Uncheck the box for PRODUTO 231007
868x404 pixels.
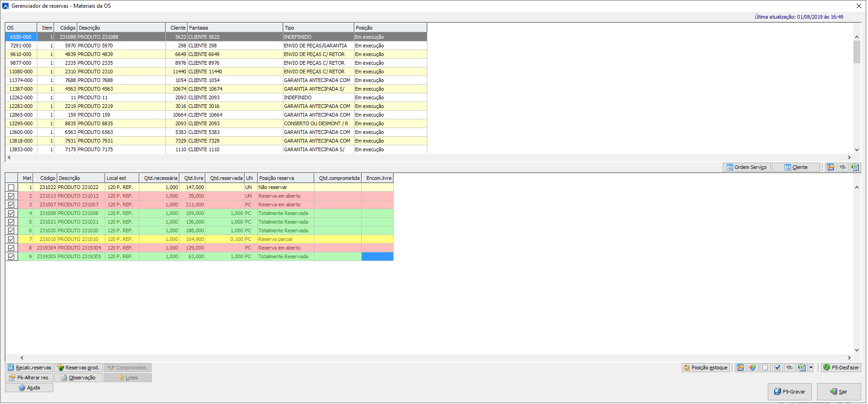click(11, 205)
